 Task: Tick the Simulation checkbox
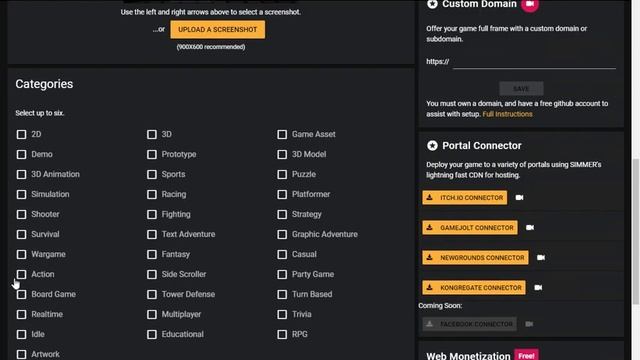(21, 194)
